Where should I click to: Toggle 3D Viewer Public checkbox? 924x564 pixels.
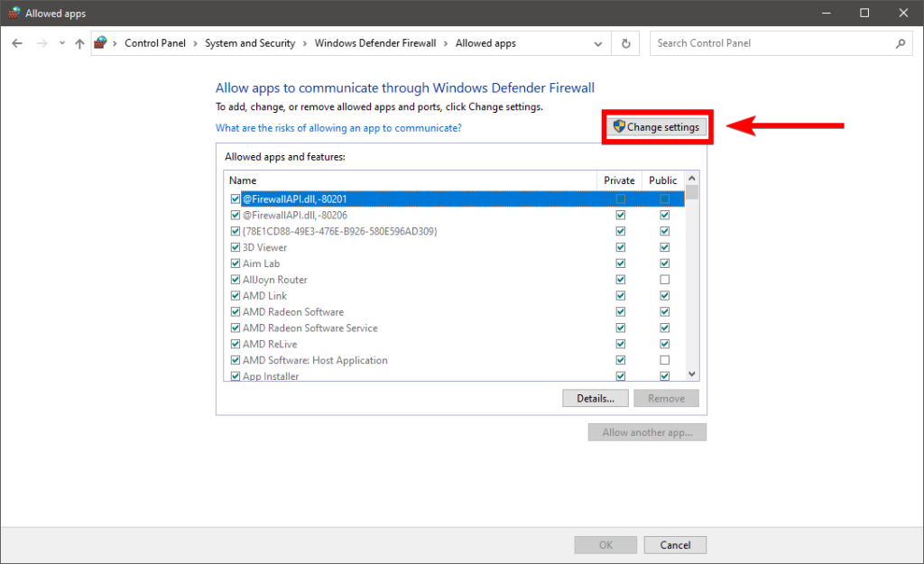point(665,247)
